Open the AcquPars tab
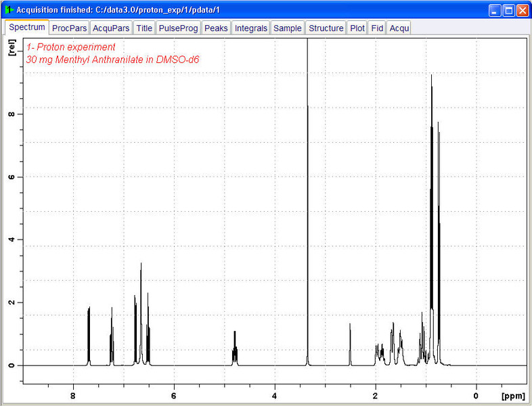This screenshot has width=532, height=406. (112, 28)
